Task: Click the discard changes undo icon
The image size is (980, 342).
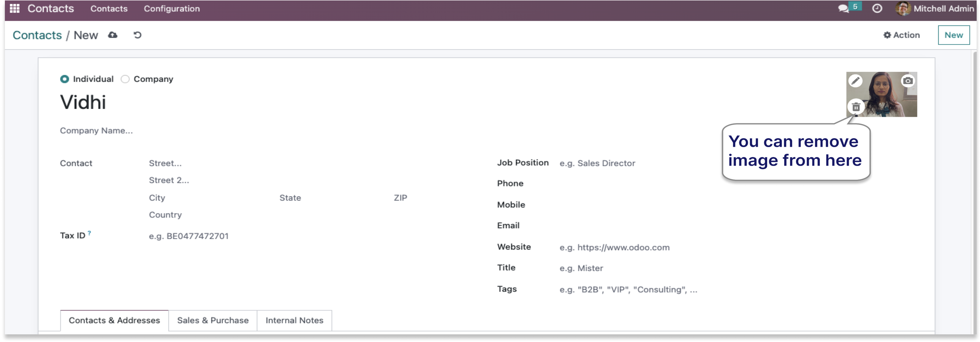Action: tap(137, 35)
